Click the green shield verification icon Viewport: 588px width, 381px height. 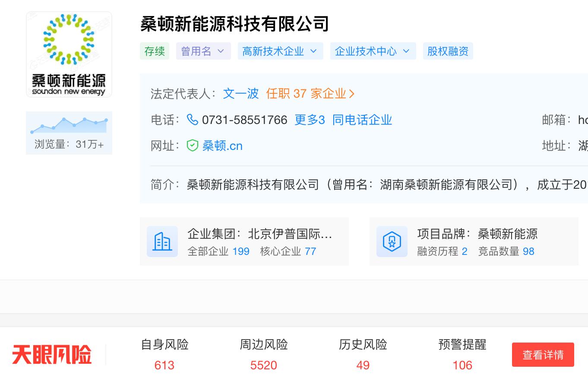193,146
